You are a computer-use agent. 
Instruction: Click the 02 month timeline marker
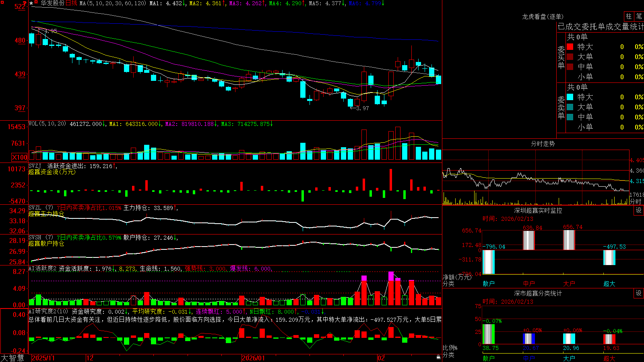tap(381, 358)
